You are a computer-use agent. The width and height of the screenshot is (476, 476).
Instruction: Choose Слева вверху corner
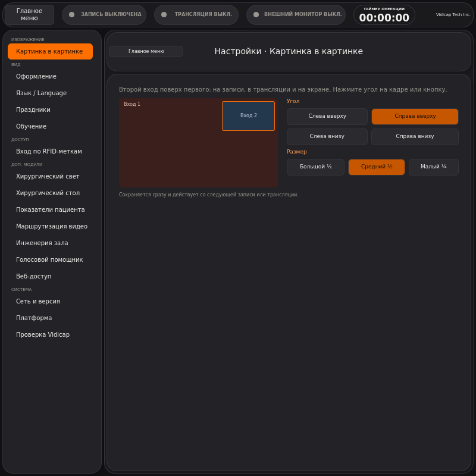click(x=327, y=116)
